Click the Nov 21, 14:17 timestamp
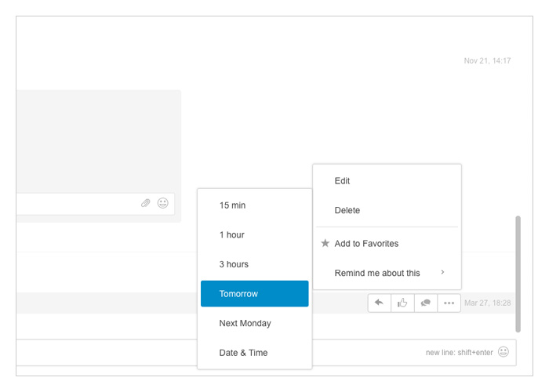The image size is (549, 392). [487, 60]
